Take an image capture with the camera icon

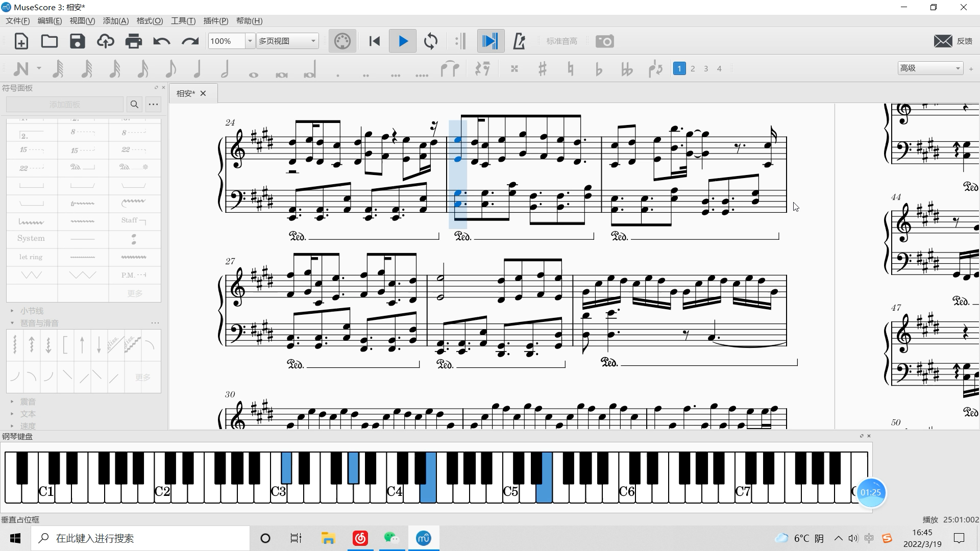click(x=605, y=41)
